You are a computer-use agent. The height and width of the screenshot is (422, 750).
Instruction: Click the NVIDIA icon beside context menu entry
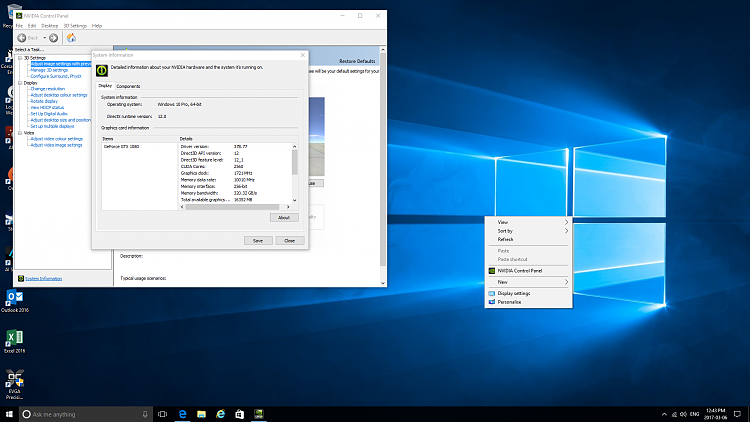pos(492,271)
